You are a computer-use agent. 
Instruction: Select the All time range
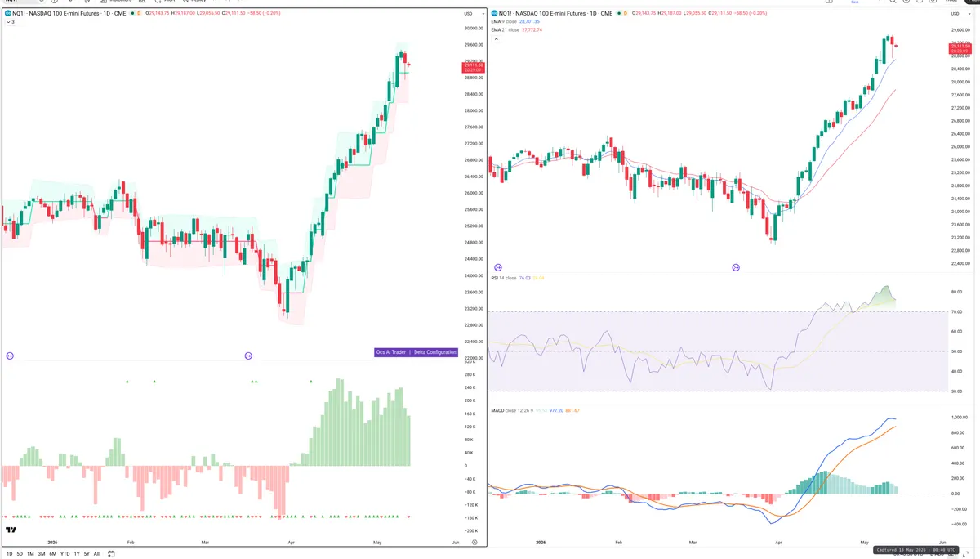(x=96, y=553)
